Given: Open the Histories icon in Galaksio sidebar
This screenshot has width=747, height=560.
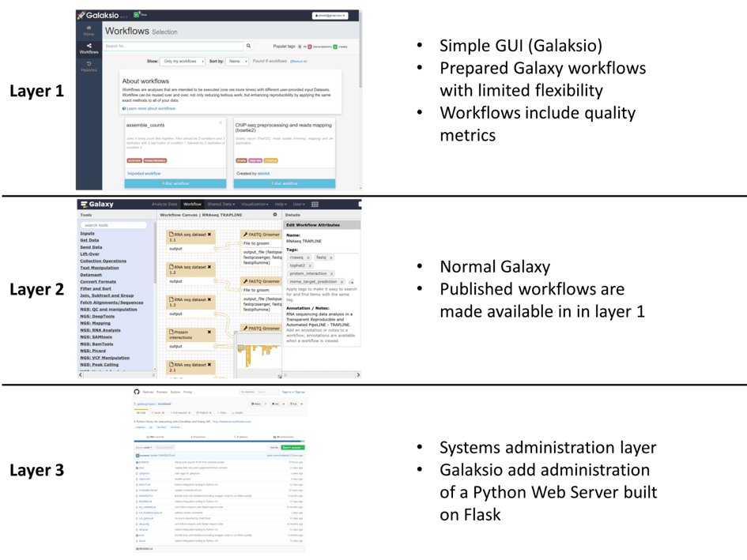Looking at the screenshot, I should (x=88, y=62).
